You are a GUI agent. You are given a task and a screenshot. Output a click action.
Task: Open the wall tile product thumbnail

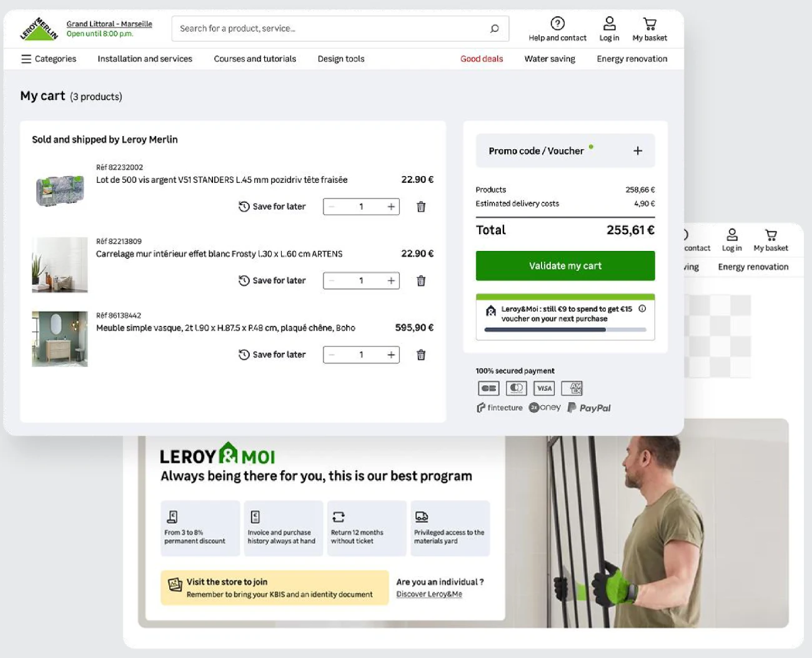[x=60, y=265]
